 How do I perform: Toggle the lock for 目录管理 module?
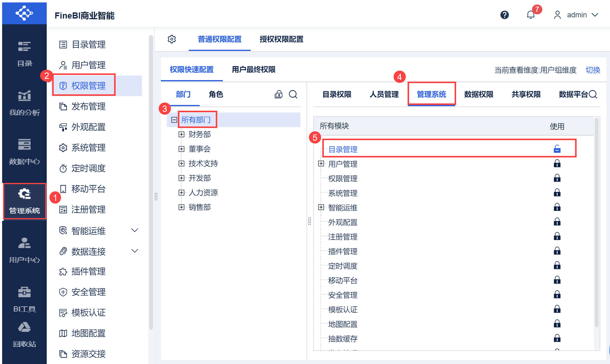(x=557, y=149)
